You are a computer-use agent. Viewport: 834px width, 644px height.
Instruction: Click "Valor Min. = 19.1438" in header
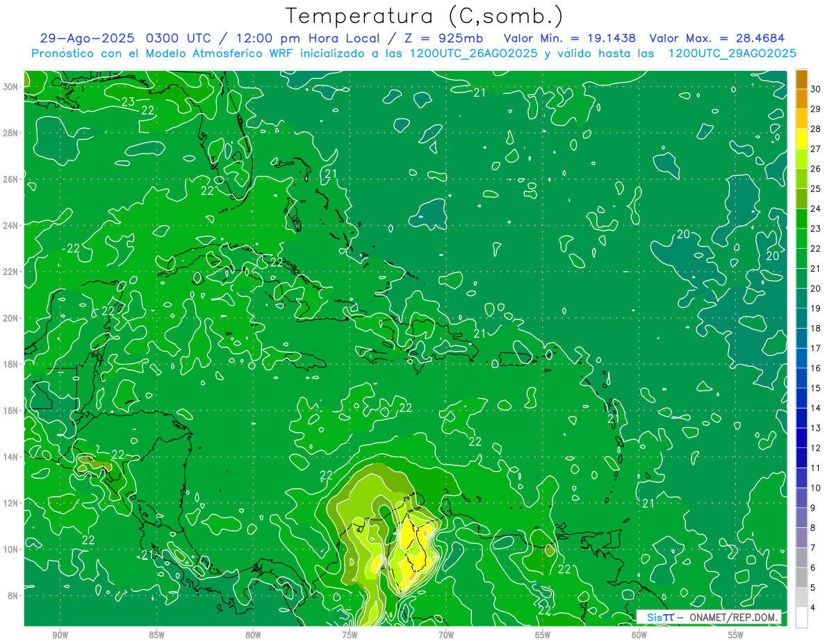570,38
